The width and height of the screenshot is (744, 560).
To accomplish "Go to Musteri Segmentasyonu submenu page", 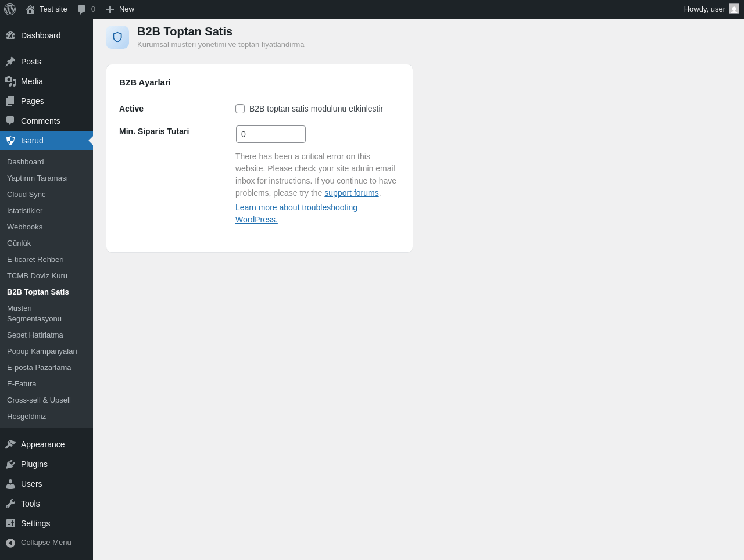I will pyautogui.click(x=34, y=314).
